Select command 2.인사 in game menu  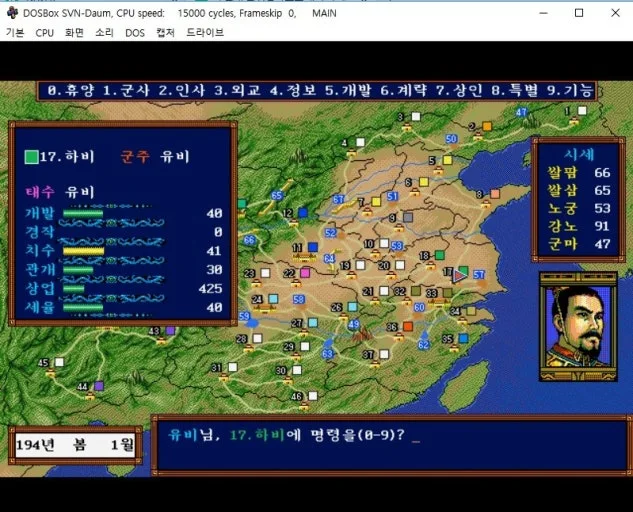(x=182, y=90)
